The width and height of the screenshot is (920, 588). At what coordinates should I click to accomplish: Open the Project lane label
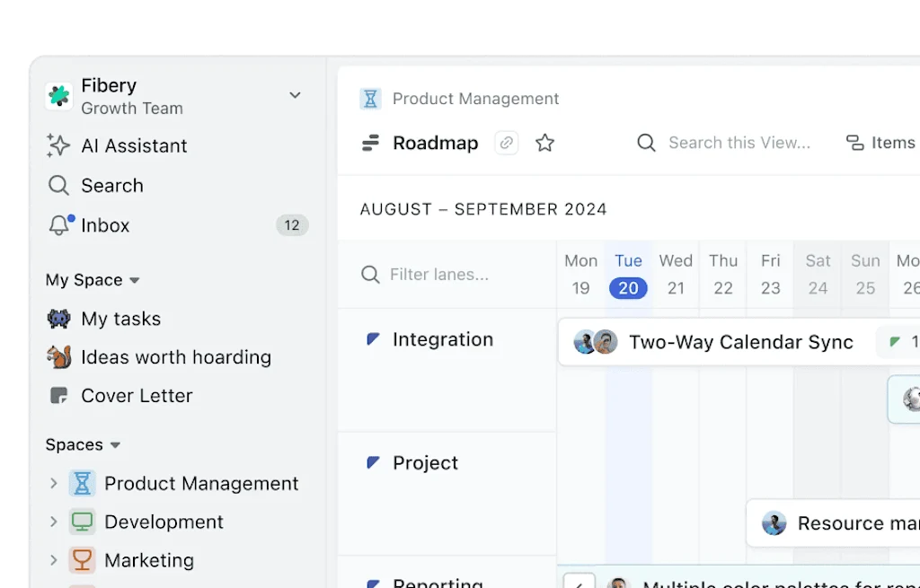tap(425, 463)
